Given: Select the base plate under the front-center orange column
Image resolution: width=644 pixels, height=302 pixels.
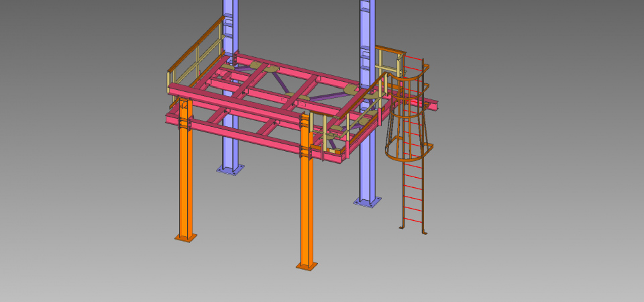Looking at the screenshot, I should 307,266.
